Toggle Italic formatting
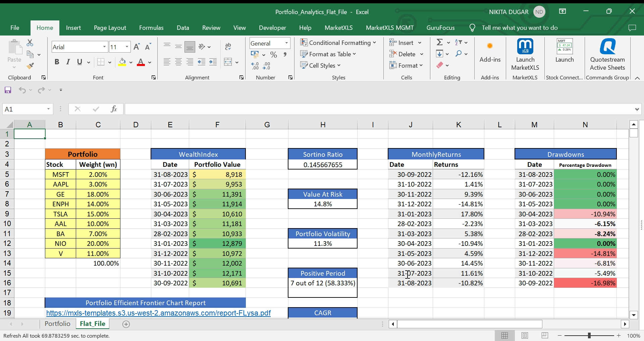644x341 pixels. [68, 62]
